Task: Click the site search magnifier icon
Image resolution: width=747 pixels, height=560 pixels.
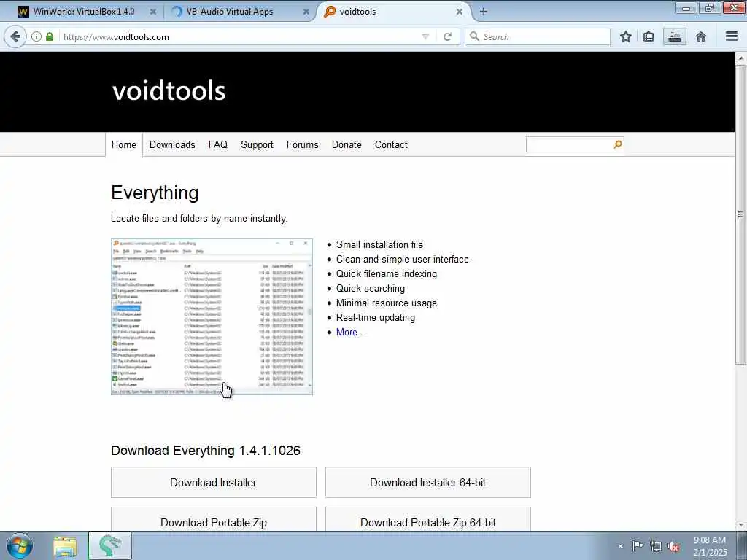Action: tap(617, 144)
